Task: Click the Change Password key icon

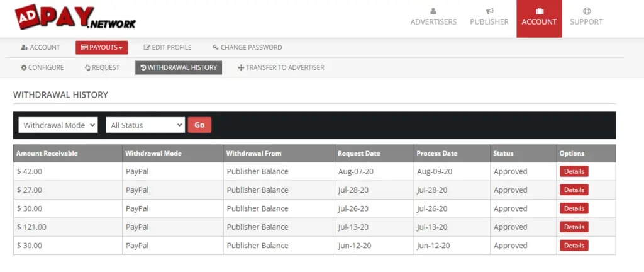Action: pos(215,47)
